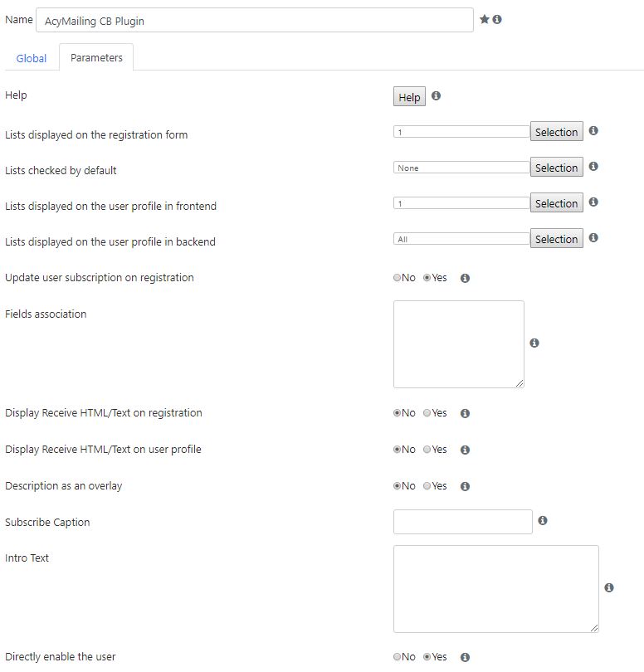
Task: Focus the Fields association text area
Action: pos(459,344)
